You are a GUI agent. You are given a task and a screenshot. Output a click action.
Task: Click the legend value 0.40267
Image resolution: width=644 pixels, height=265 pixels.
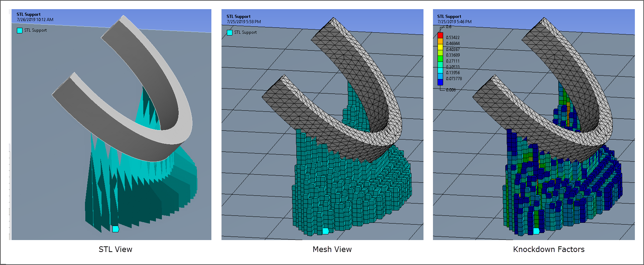coord(453,50)
